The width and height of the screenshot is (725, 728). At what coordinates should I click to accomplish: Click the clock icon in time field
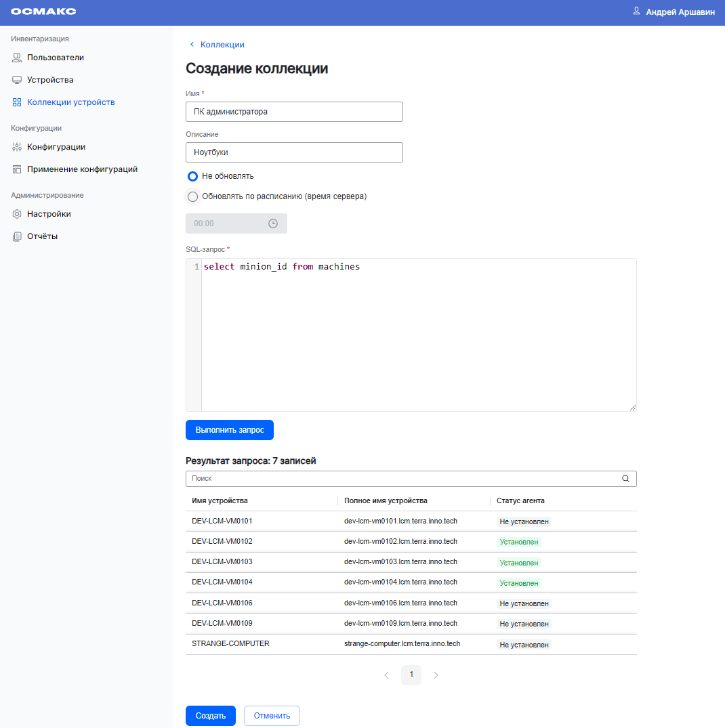coord(273,223)
